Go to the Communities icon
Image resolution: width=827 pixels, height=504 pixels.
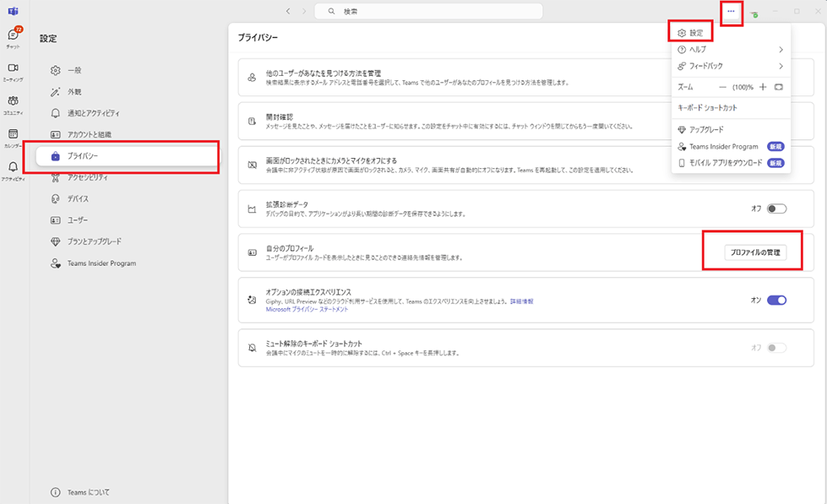tap(13, 101)
